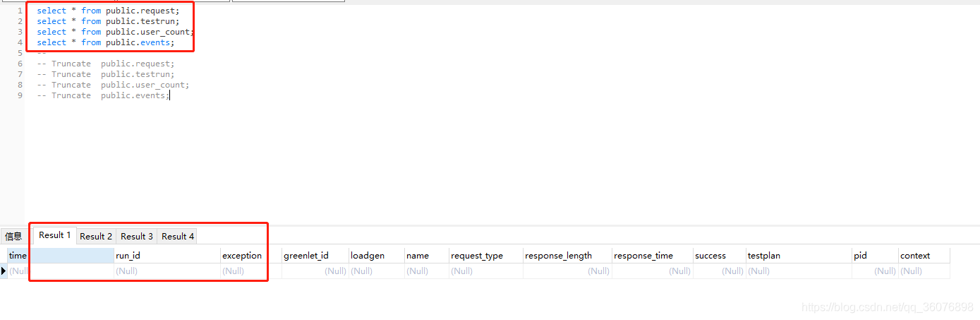Click the '-- Truncate public.testrun;' comment line
The image size is (980, 320).
(x=106, y=74)
